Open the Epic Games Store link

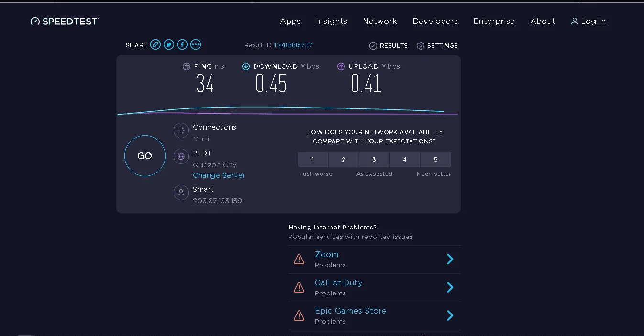[x=351, y=311]
